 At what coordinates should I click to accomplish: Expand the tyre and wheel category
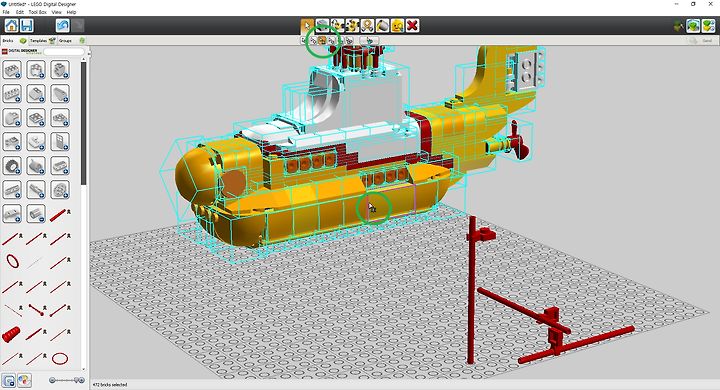(x=12, y=165)
